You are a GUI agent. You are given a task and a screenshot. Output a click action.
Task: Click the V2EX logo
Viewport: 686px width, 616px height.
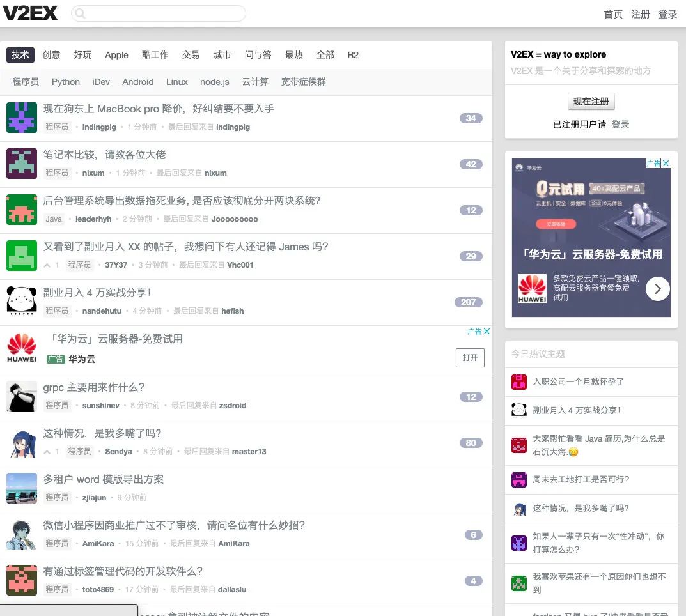[x=30, y=13]
